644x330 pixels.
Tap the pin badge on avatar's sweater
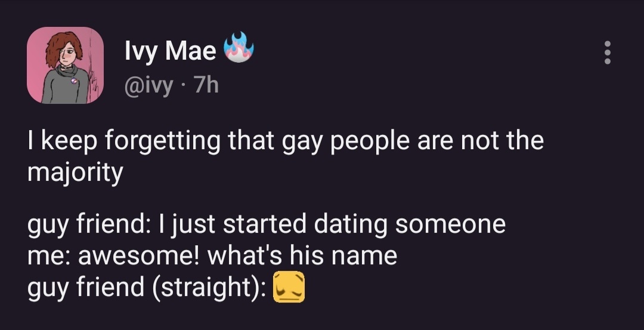coord(74,81)
